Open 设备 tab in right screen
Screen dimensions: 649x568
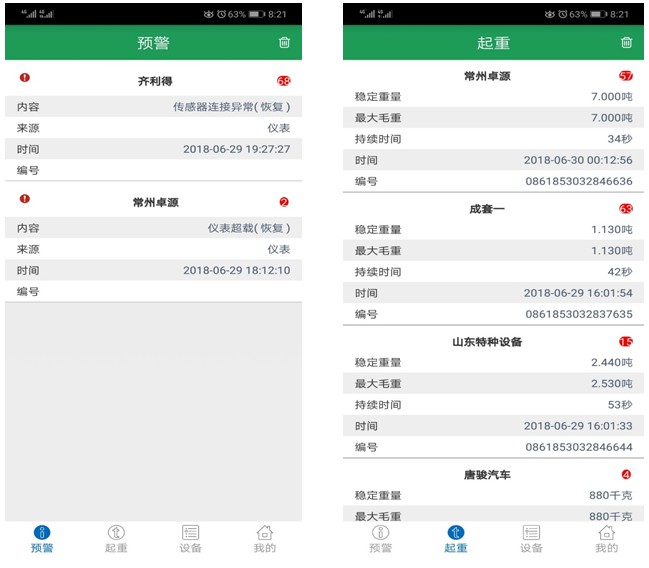click(x=531, y=539)
